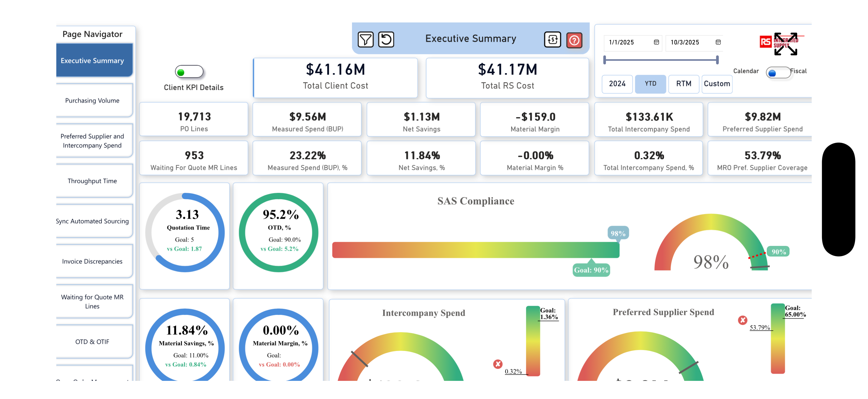Click the 'vs Goal: 5.2%' text in OTD donut
The image size is (868, 399).
[x=279, y=249]
